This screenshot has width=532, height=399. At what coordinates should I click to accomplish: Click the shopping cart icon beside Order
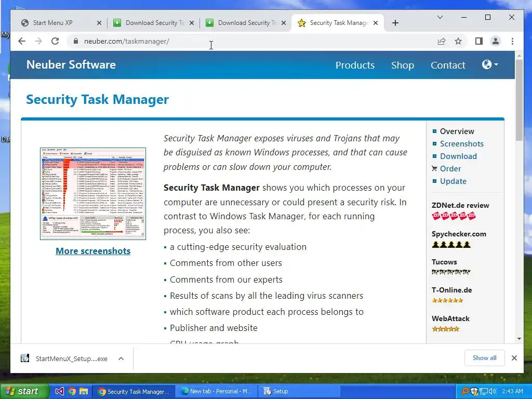[x=434, y=168]
